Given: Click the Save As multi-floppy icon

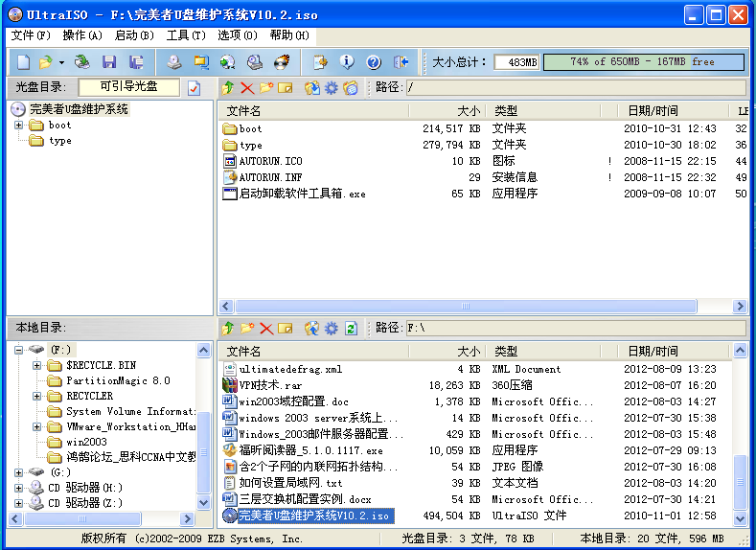Looking at the screenshot, I should tap(136, 61).
